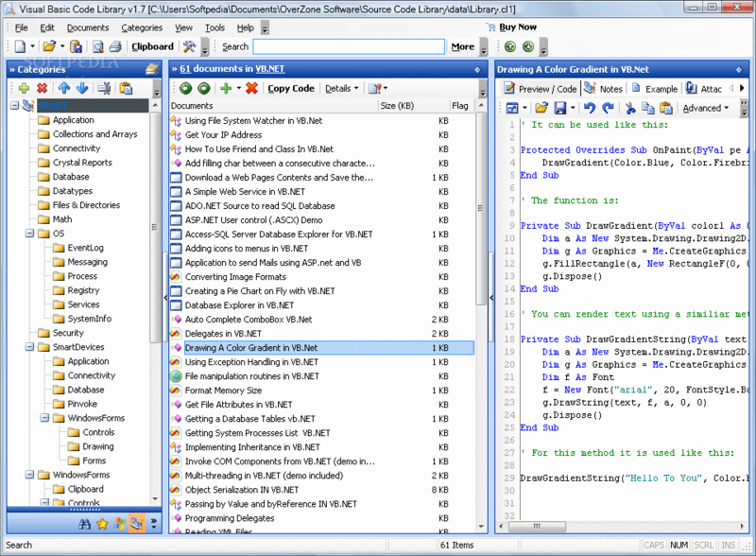This screenshot has width=756, height=556.
Task: Open the Categories menu
Action: point(142,28)
